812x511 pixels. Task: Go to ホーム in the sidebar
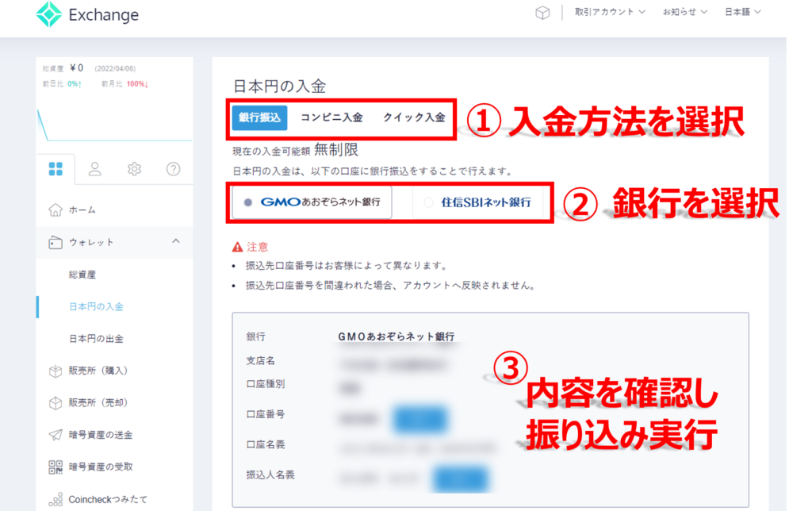[82, 210]
